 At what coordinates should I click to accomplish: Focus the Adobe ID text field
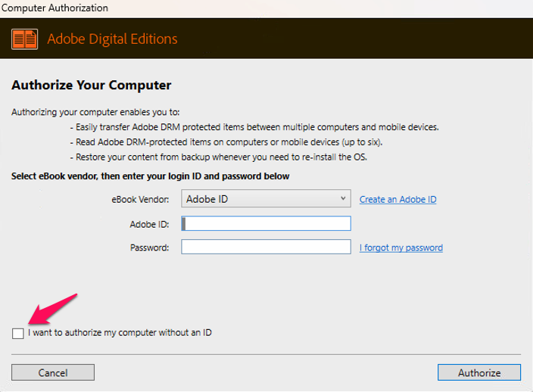(266, 223)
